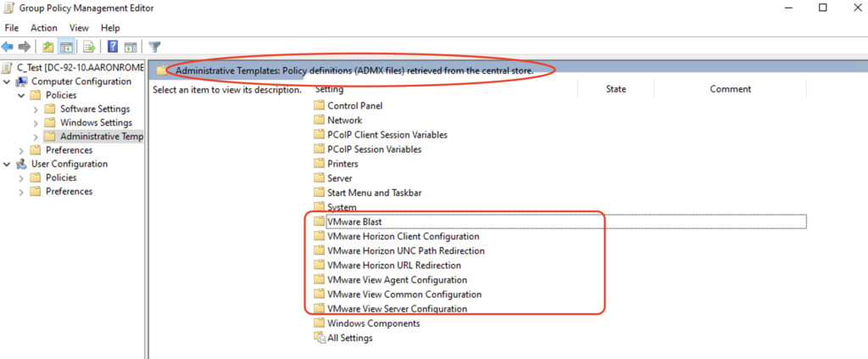Select VMware Horizon Client Configuration folder
868x359 pixels.
pos(403,236)
